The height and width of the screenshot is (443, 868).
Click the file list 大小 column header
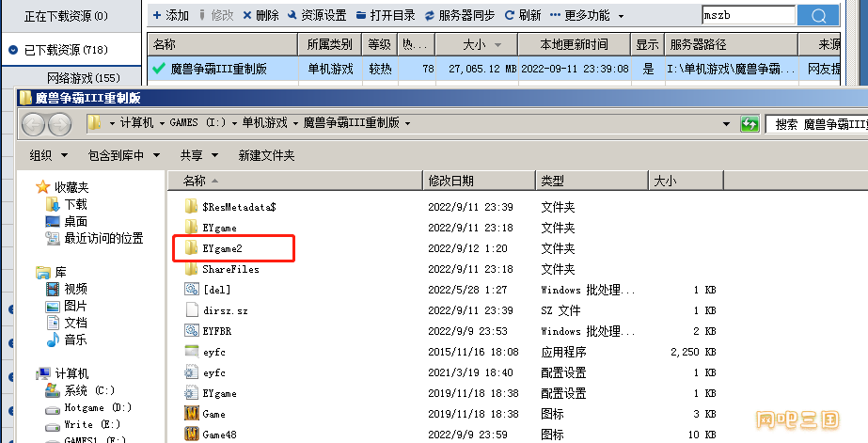pyautogui.click(x=686, y=181)
